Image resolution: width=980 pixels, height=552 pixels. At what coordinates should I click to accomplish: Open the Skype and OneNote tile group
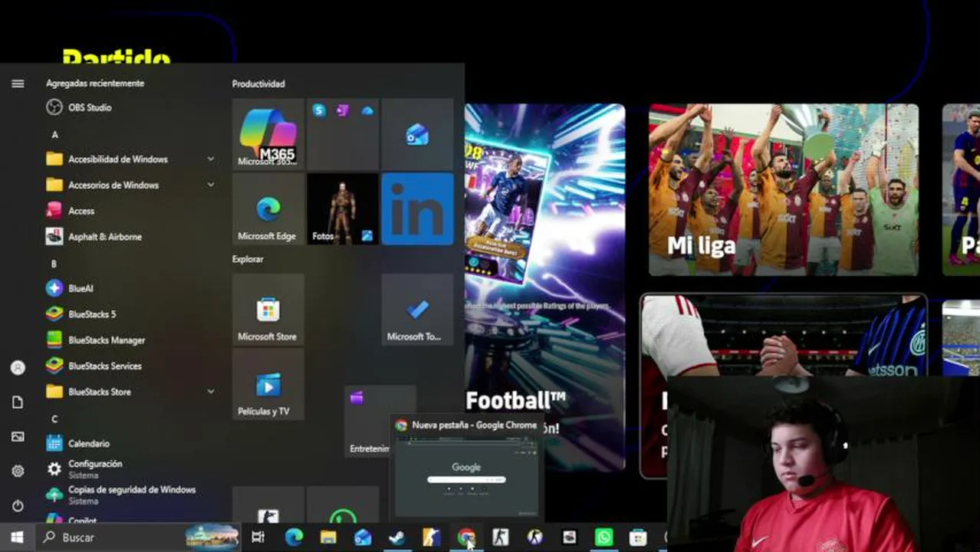pyautogui.click(x=343, y=134)
